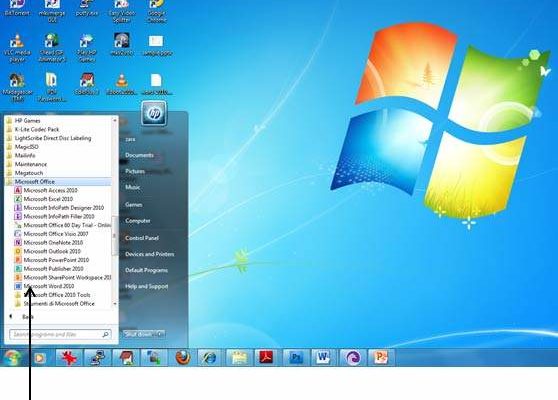Click the Windows Start orb
The height and width of the screenshot is (400, 558).
tap(12, 357)
